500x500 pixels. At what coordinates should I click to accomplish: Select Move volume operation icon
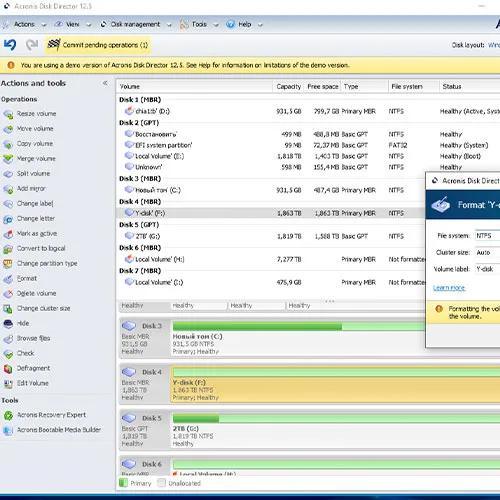pos(8,129)
